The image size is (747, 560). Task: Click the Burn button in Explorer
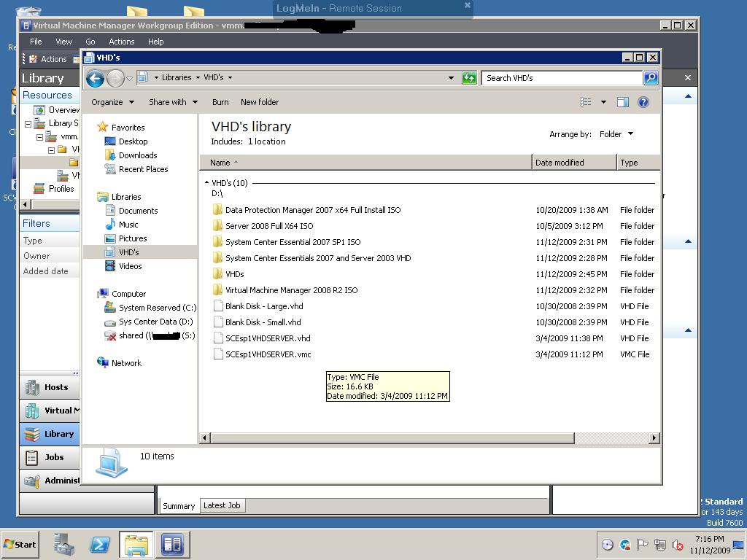pos(220,102)
